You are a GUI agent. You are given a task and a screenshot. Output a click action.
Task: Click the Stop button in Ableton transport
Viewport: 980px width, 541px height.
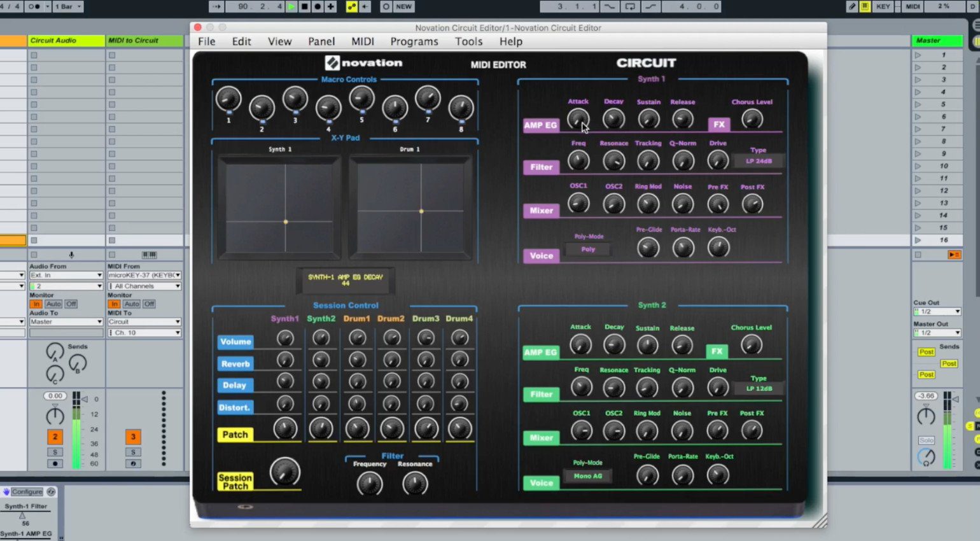pyautogui.click(x=305, y=6)
